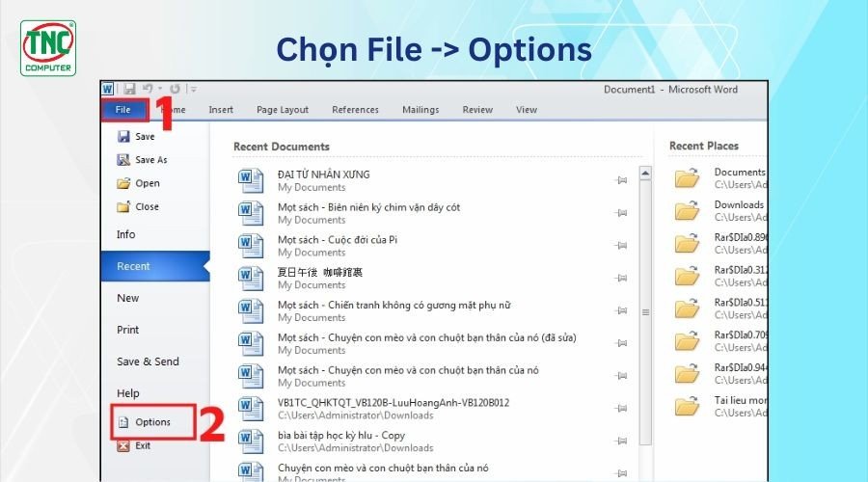Pin the VB1TC_QHKTQT document to the list
Viewport: 868px width, 482px height.
pos(622,409)
